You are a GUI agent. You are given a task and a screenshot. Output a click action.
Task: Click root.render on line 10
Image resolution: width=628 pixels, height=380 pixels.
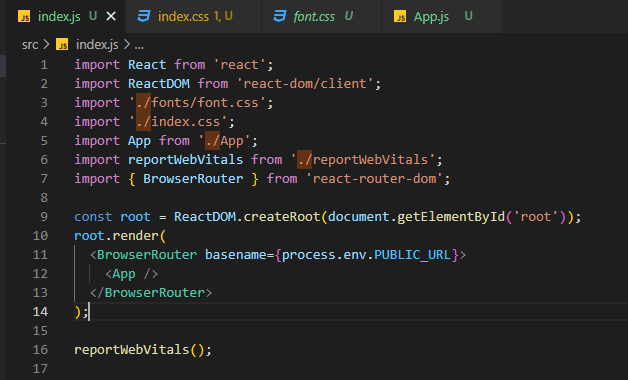(116, 235)
